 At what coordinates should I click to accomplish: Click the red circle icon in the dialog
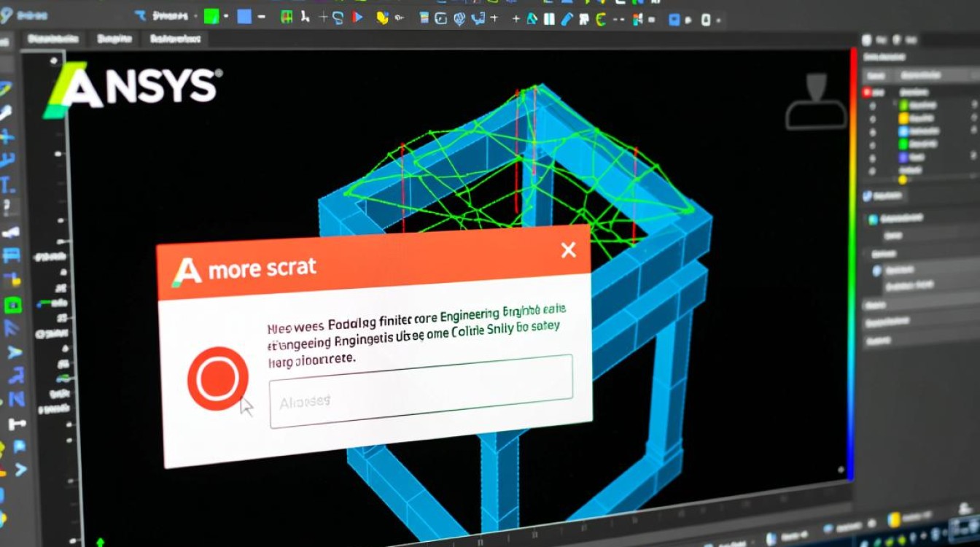[218, 379]
